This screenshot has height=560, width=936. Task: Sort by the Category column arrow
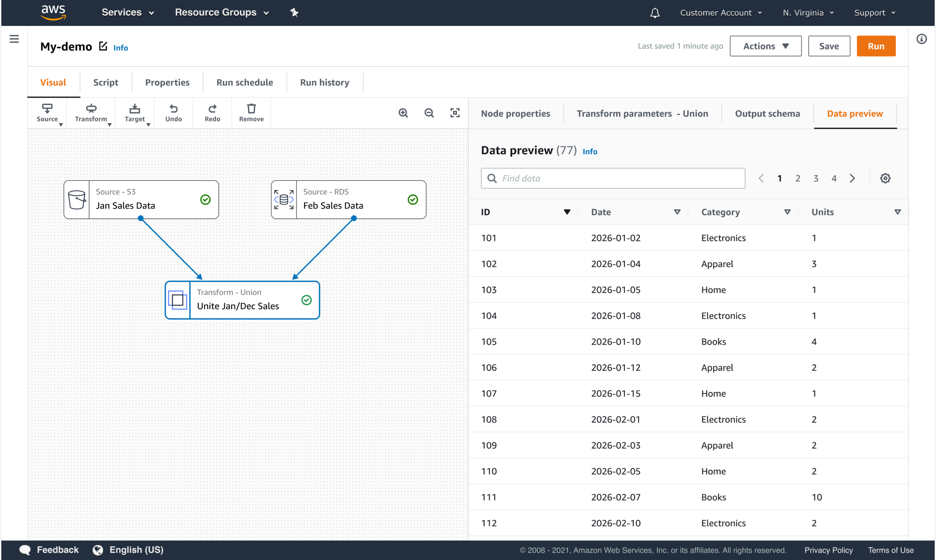[x=787, y=212]
